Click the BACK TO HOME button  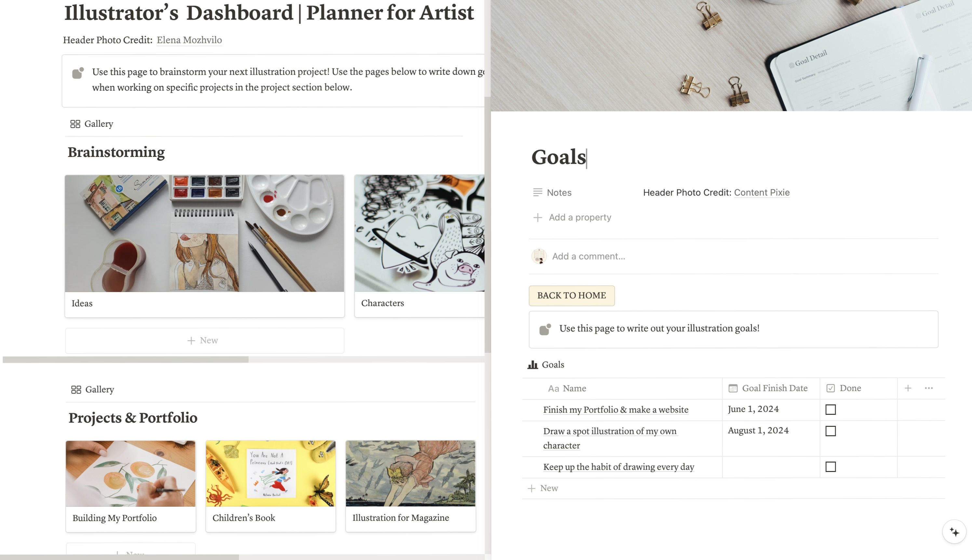[571, 295]
